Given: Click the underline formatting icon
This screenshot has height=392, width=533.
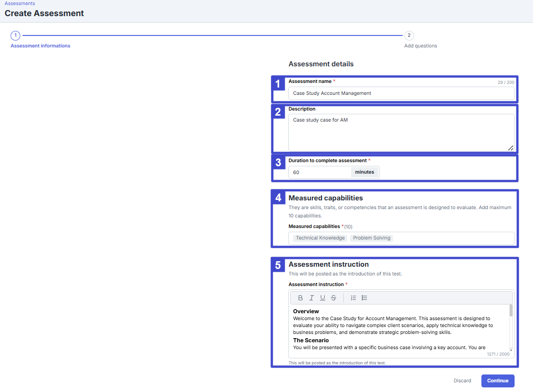Looking at the screenshot, I should [x=322, y=298].
